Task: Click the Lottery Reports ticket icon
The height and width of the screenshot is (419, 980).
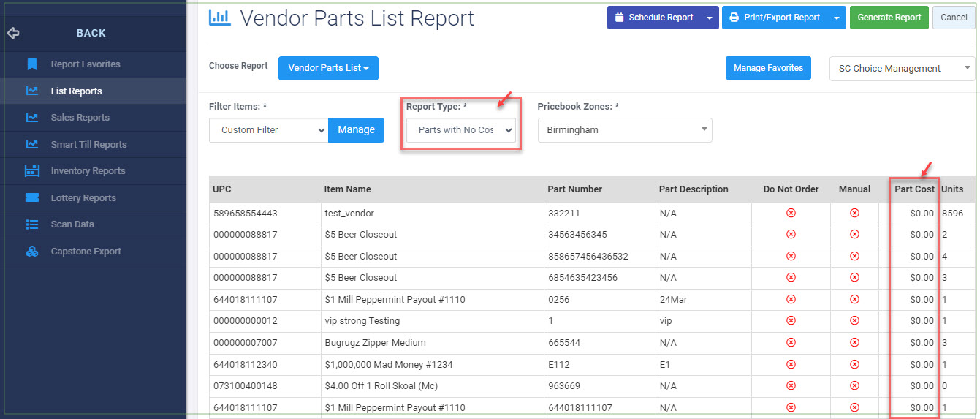Action: click(x=31, y=197)
